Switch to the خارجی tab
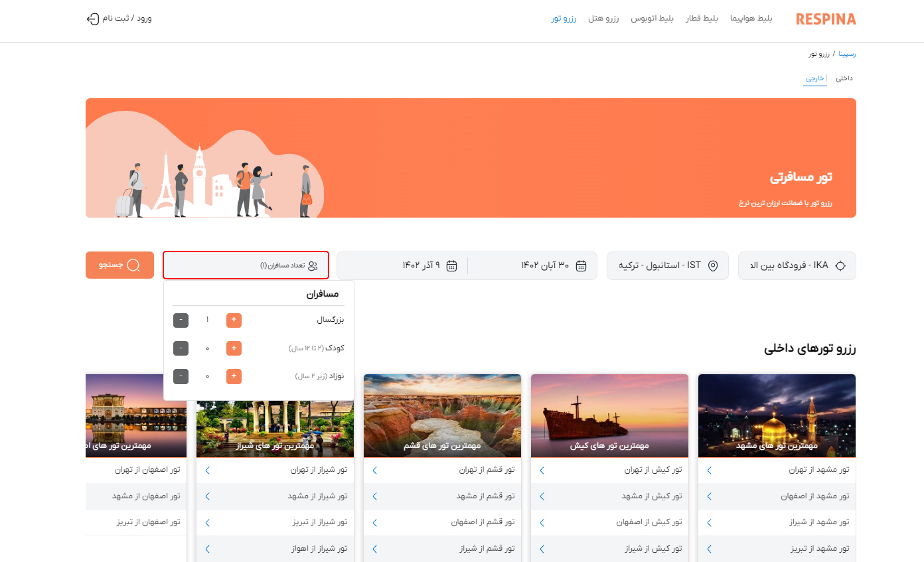The width and height of the screenshot is (924, 562). pos(815,78)
